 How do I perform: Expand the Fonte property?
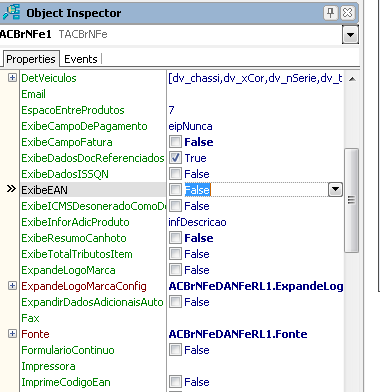(x=12, y=334)
